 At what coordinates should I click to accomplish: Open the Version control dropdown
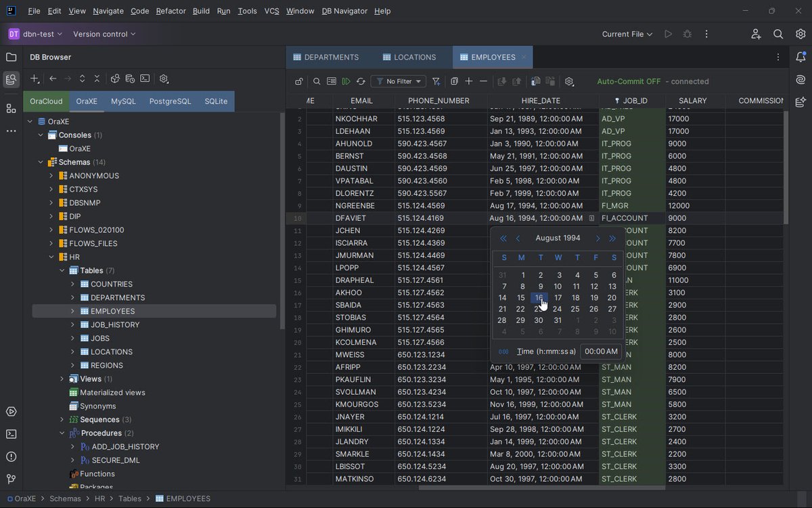coord(104,34)
